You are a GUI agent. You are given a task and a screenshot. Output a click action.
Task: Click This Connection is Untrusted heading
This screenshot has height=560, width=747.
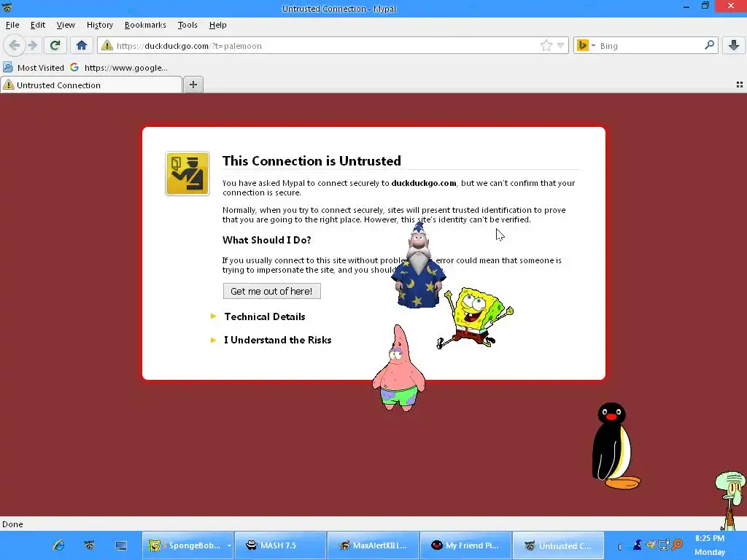(x=311, y=161)
